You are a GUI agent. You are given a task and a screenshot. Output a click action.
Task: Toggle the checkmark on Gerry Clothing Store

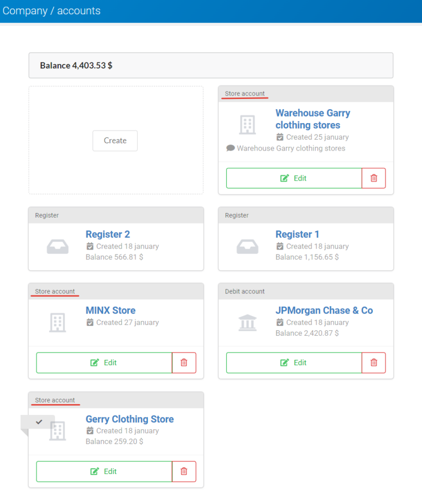39,422
